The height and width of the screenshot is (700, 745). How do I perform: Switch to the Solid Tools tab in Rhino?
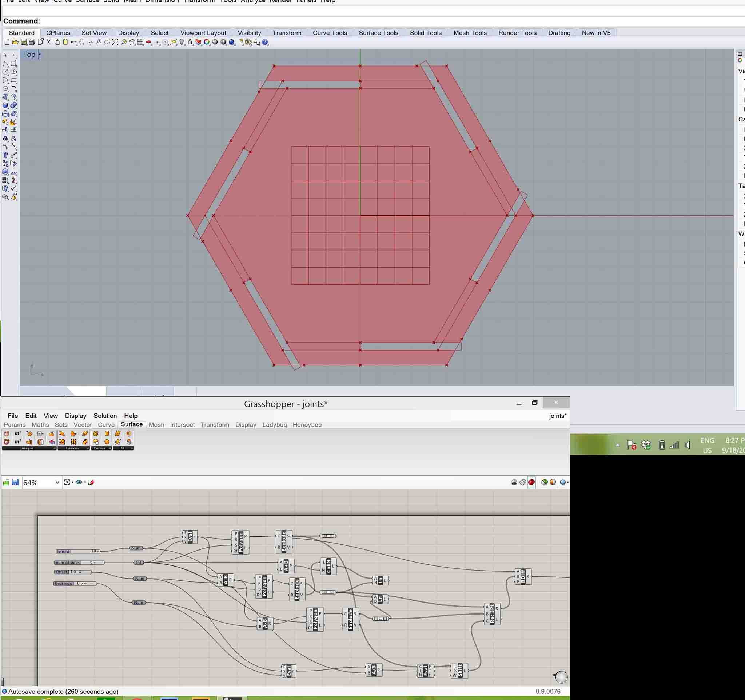[426, 33]
